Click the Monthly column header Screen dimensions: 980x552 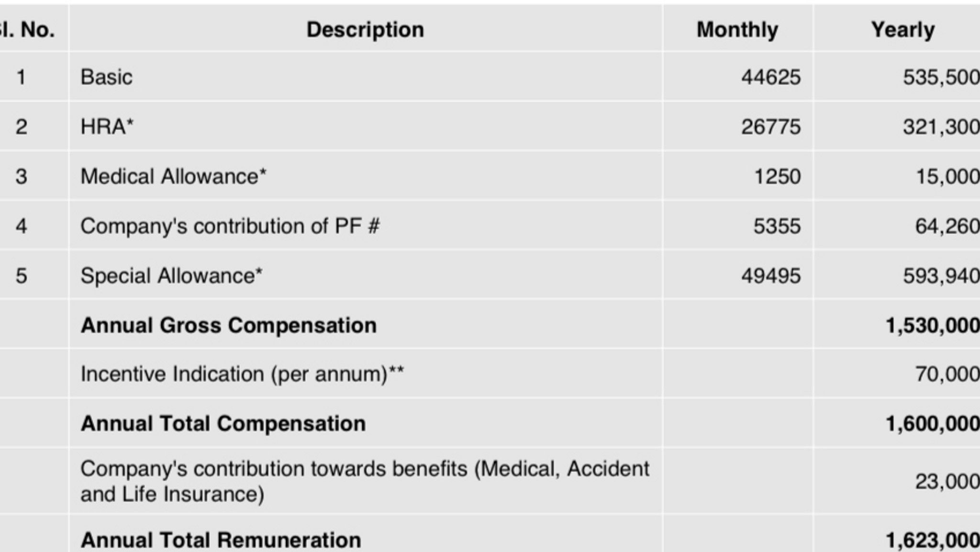737,30
